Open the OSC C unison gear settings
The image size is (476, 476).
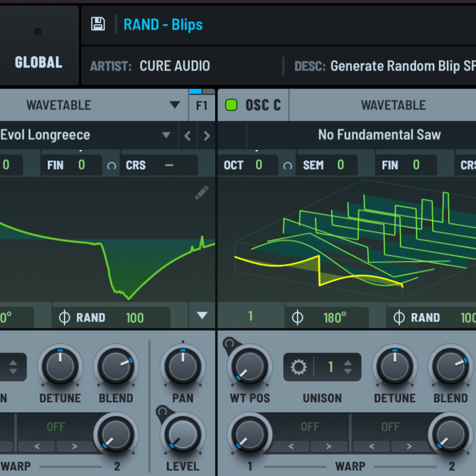(299, 367)
